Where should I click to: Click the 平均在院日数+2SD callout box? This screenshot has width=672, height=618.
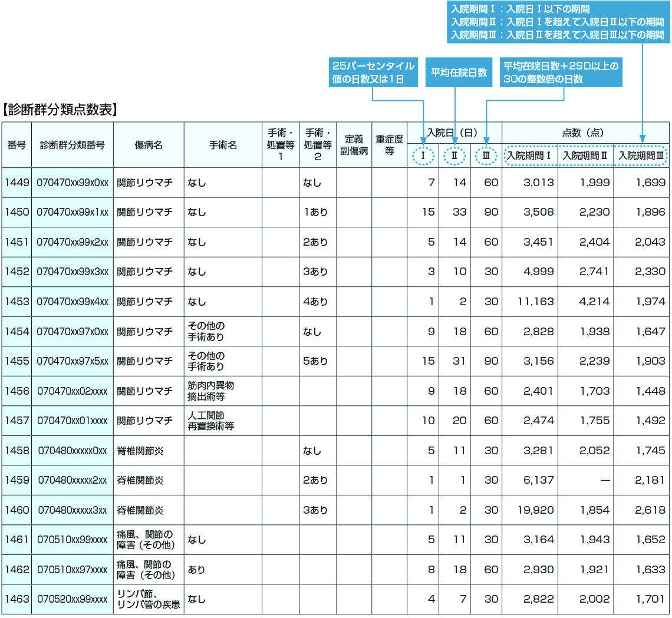point(560,72)
